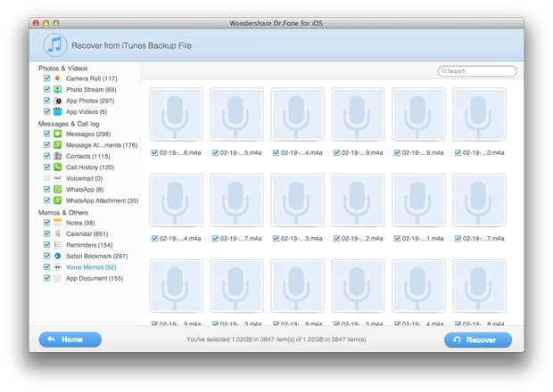
Task: Uncheck the Photo Stream checkbox
Action: [46, 89]
